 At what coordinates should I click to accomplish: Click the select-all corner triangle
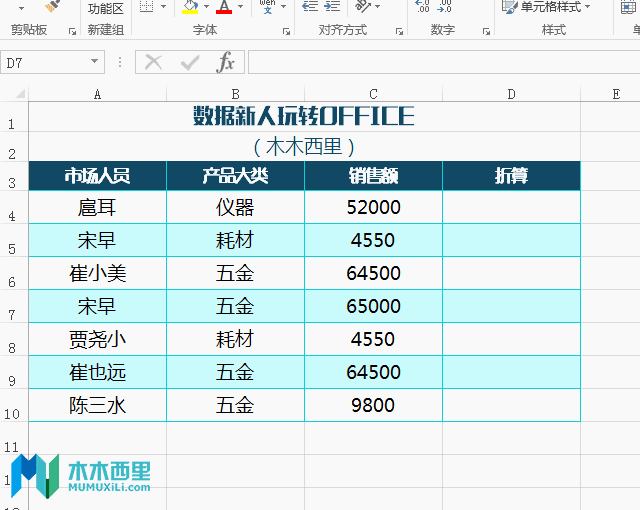pos(20,94)
